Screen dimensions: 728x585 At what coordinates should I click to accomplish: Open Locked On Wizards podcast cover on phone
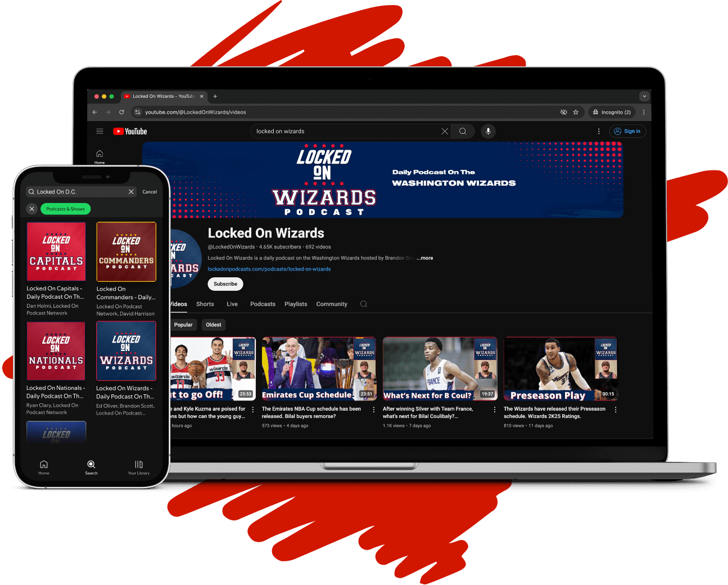(126, 351)
